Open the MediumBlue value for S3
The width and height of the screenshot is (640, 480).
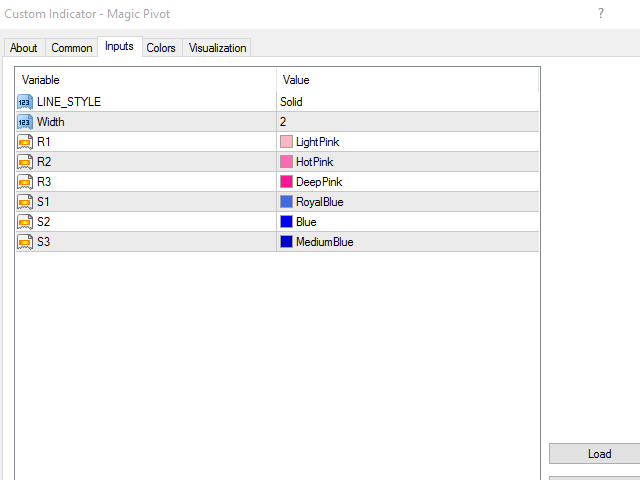408,242
